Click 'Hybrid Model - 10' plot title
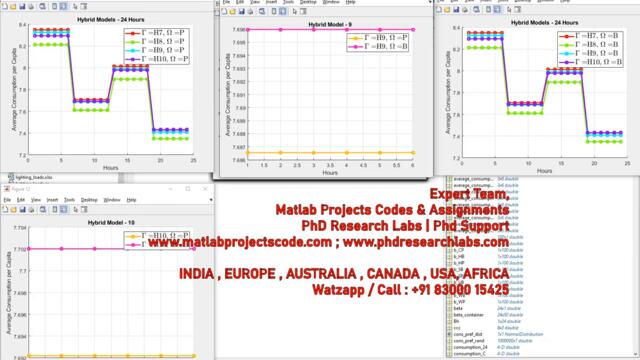Image resolution: width=640 pixels, height=360 pixels. click(111, 223)
